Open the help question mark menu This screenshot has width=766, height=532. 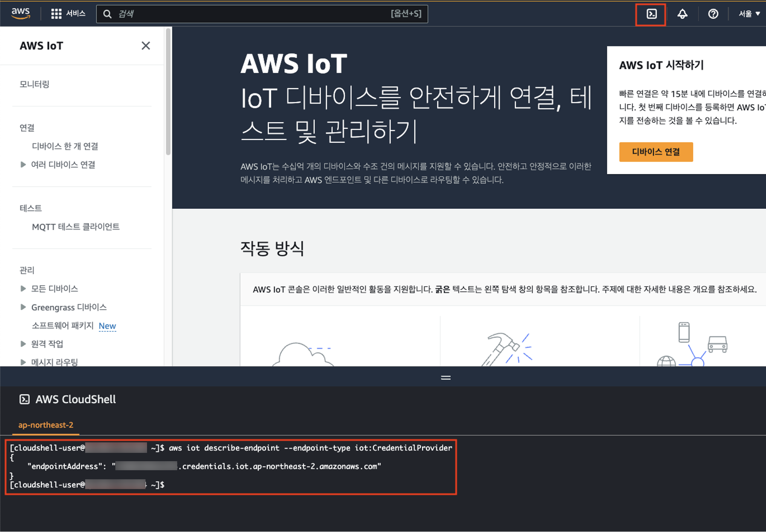[x=712, y=14]
